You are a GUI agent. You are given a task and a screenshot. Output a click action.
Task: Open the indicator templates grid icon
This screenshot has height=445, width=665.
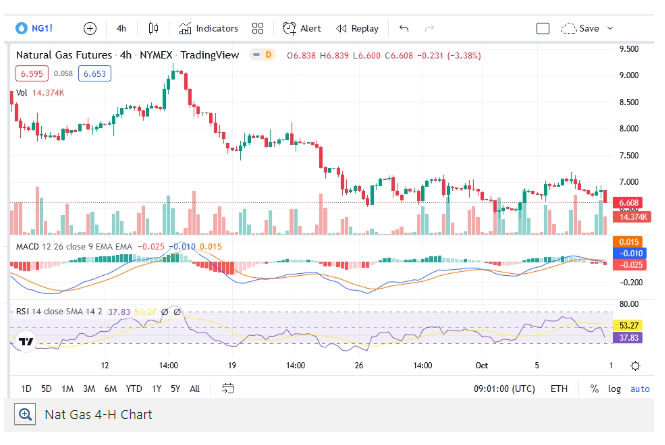click(x=257, y=28)
